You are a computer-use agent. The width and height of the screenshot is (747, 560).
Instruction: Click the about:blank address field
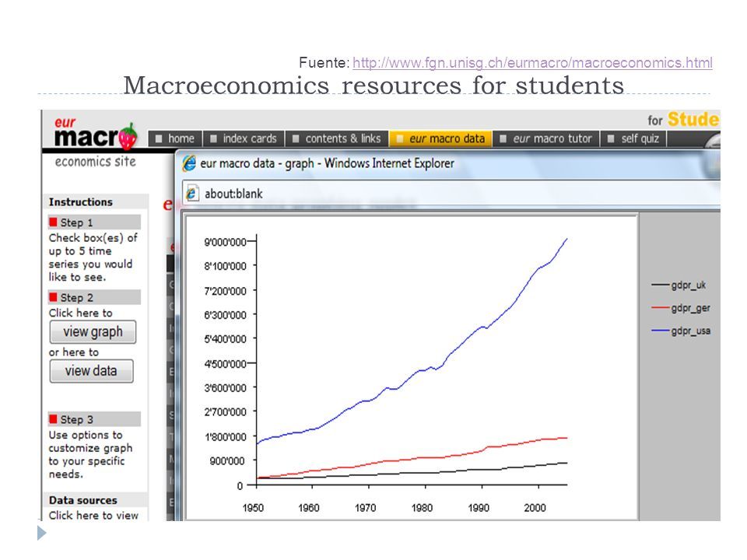coord(451,194)
